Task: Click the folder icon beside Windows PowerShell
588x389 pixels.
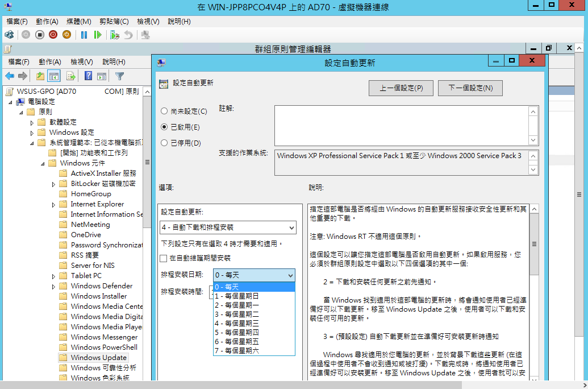Action: pos(63,347)
